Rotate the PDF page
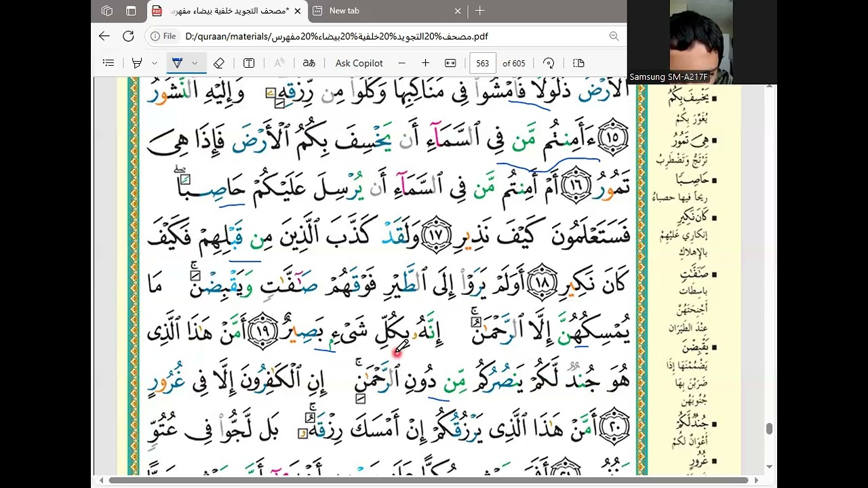This screenshot has width=868, height=488. coord(549,63)
